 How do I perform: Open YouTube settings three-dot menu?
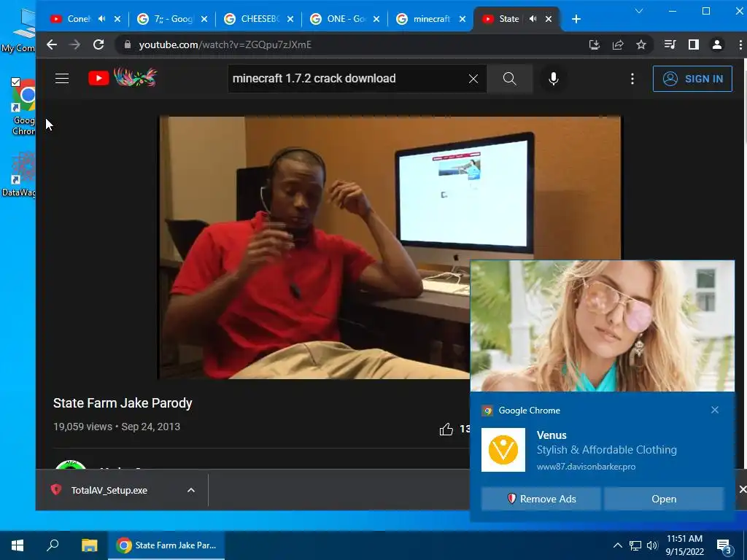632,79
